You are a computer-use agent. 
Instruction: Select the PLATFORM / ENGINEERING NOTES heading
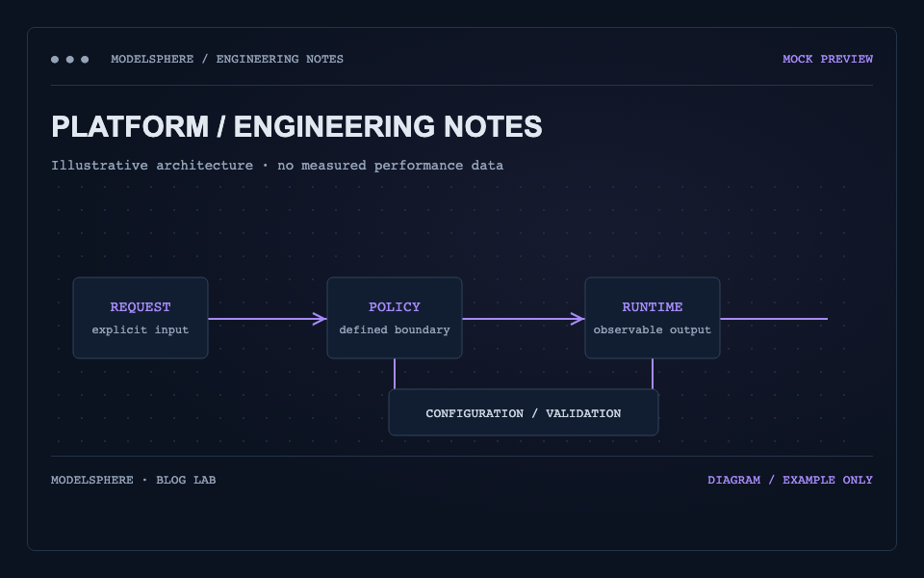click(x=296, y=126)
